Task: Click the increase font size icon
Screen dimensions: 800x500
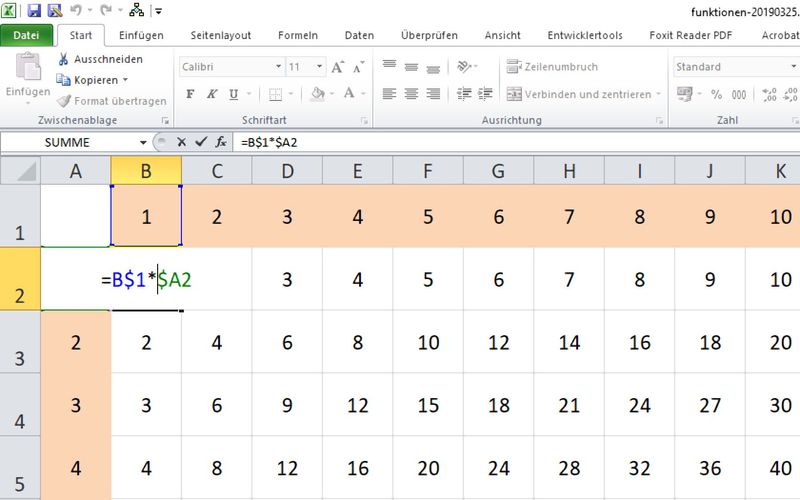Action: pyautogui.click(x=338, y=67)
